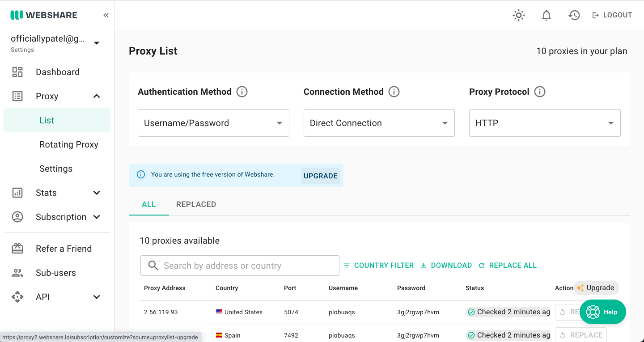Open COUNTRY FILTER
Screen dimensions: 644x342
click(379, 266)
